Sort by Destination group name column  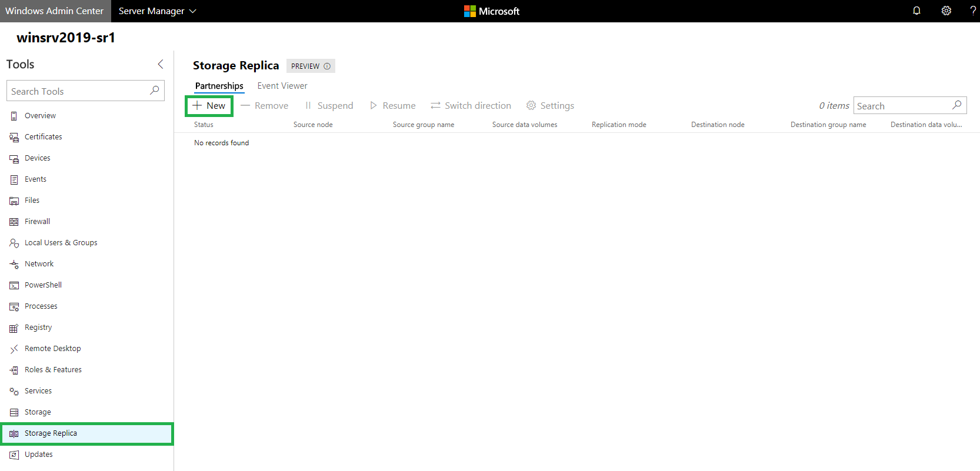click(828, 125)
